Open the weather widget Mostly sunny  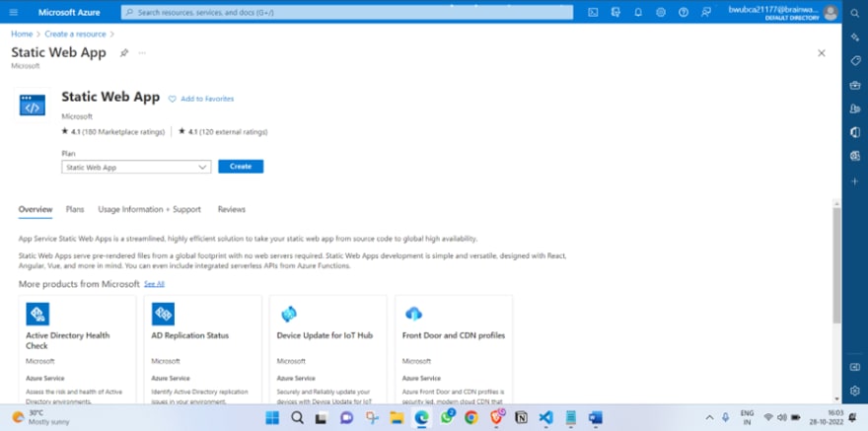(x=41, y=417)
